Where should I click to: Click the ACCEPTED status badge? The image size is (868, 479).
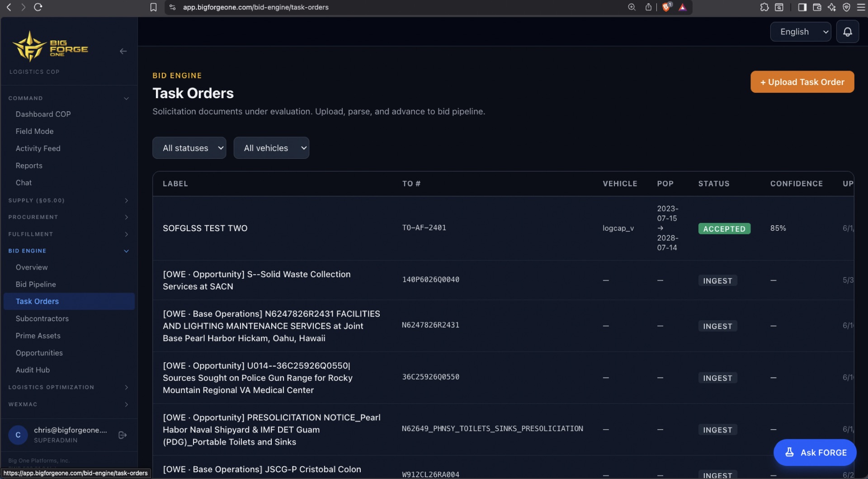click(724, 228)
